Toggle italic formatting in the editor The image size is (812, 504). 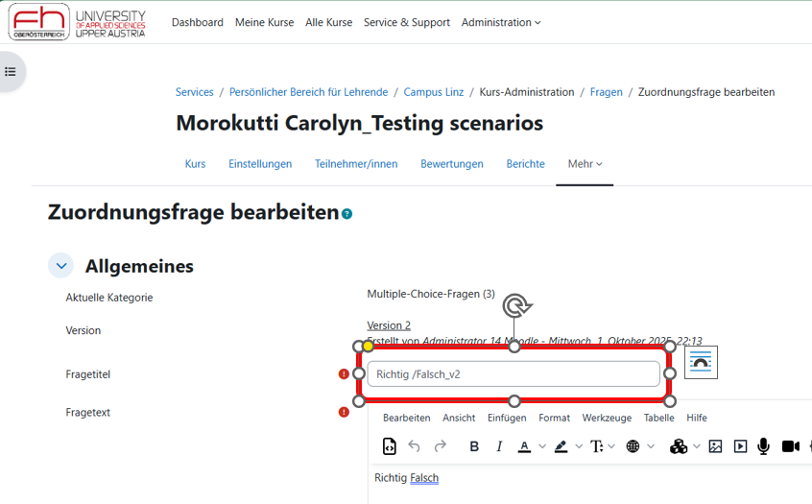point(499,446)
